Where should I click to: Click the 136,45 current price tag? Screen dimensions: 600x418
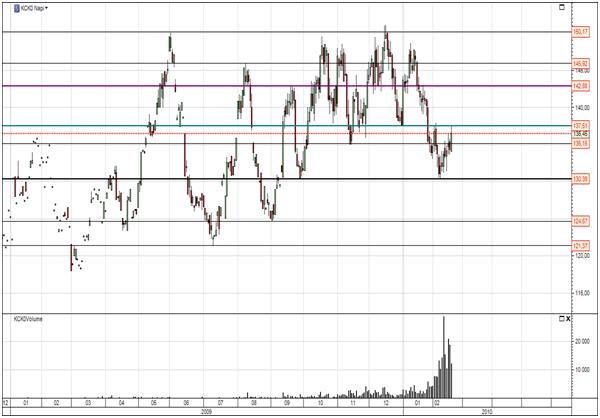[578, 134]
